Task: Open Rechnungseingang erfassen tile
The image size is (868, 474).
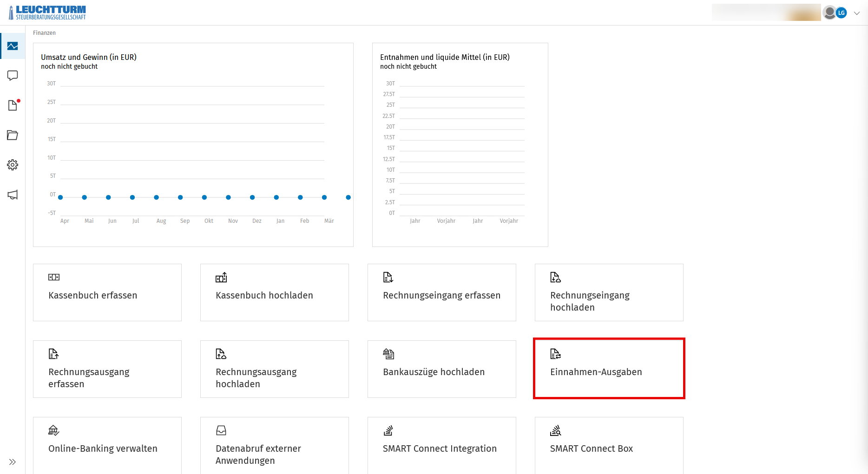Action: point(442,292)
